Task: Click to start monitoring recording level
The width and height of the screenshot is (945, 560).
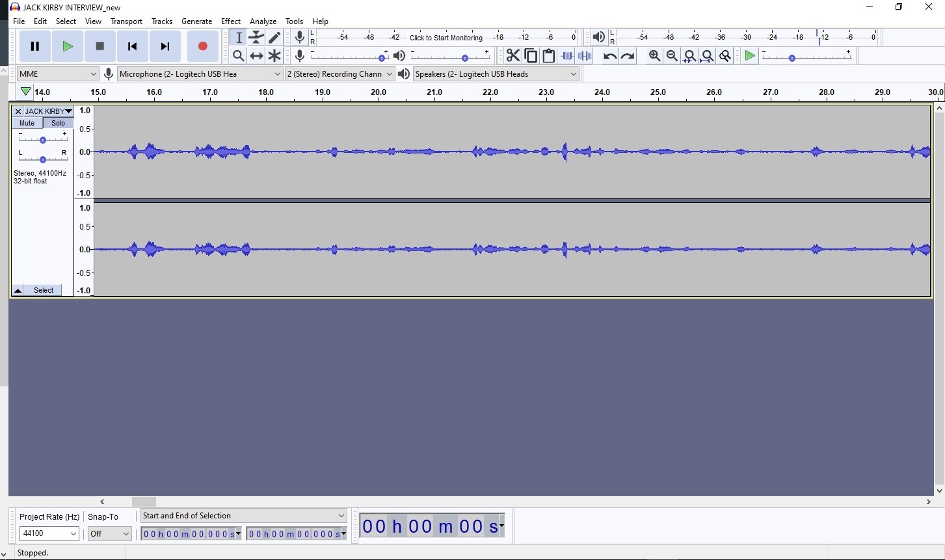Action: (x=446, y=38)
